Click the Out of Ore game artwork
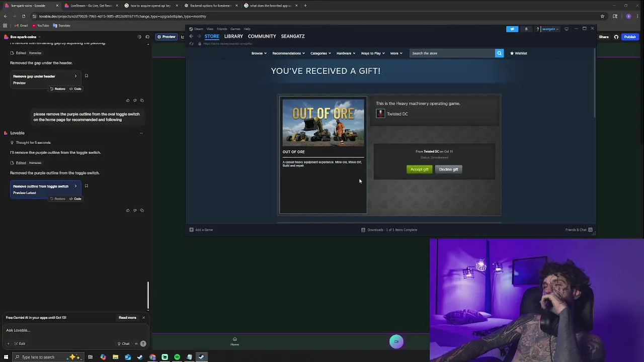 pyautogui.click(x=323, y=122)
